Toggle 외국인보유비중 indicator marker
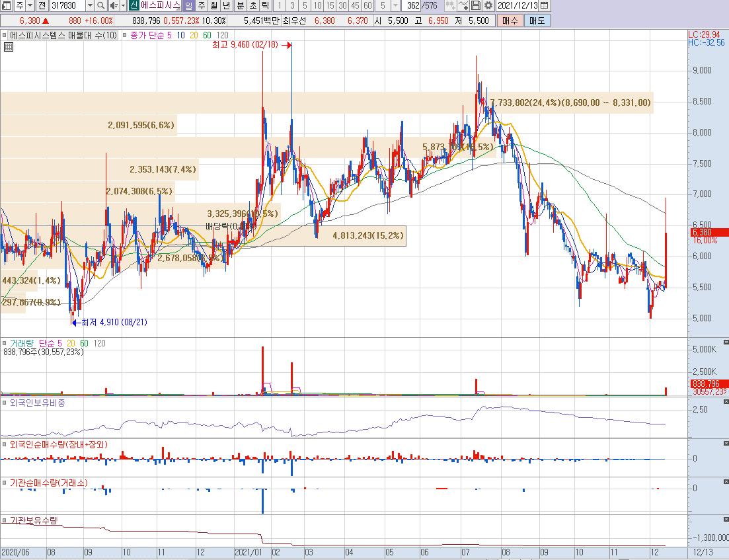 click(4, 403)
